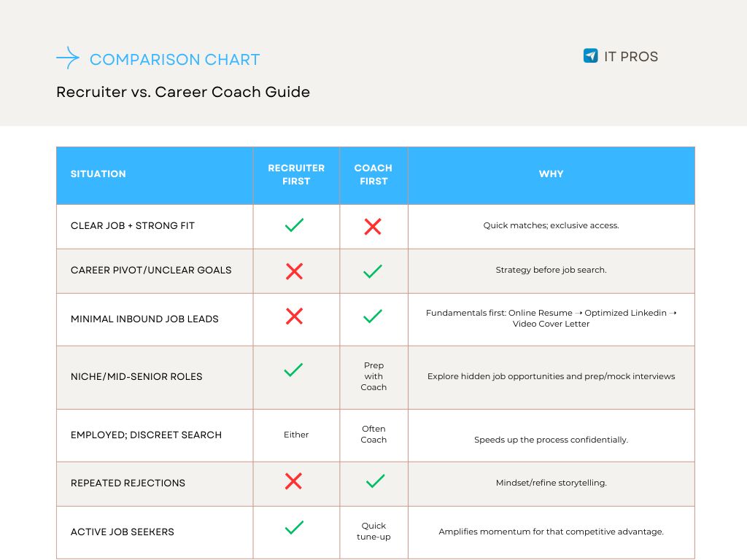The image size is (747, 560).
Task: Click the IT Pros paper-plane logo icon
Action: [x=591, y=56]
